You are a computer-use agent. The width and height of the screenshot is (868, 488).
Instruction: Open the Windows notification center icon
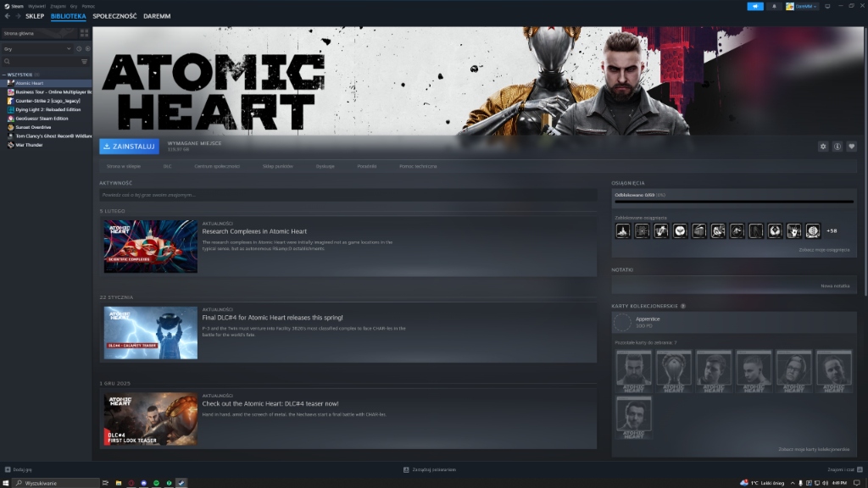coord(857,483)
